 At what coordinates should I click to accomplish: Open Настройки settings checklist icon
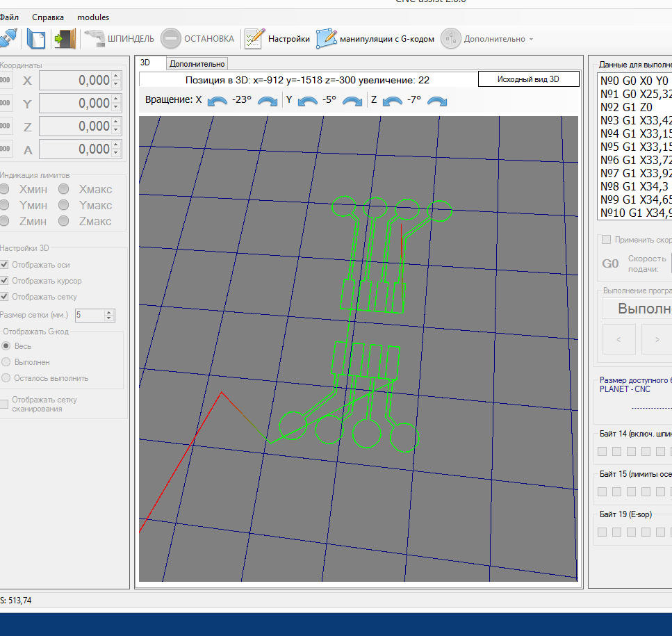(277, 38)
